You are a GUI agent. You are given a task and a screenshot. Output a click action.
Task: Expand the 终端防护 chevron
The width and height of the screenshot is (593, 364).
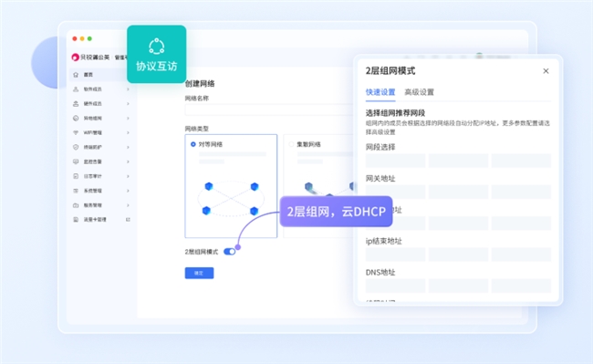[x=128, y=147]
